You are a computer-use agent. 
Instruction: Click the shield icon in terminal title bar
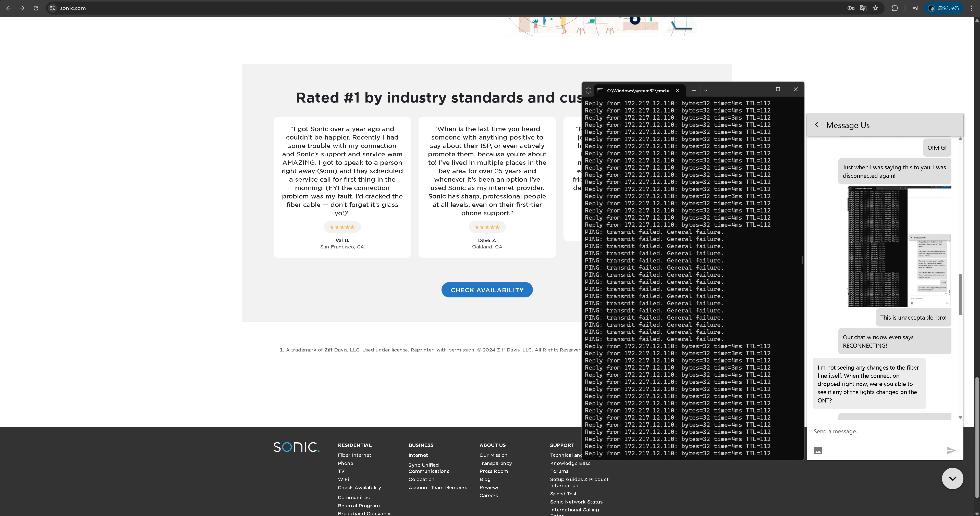coord(588,91)
